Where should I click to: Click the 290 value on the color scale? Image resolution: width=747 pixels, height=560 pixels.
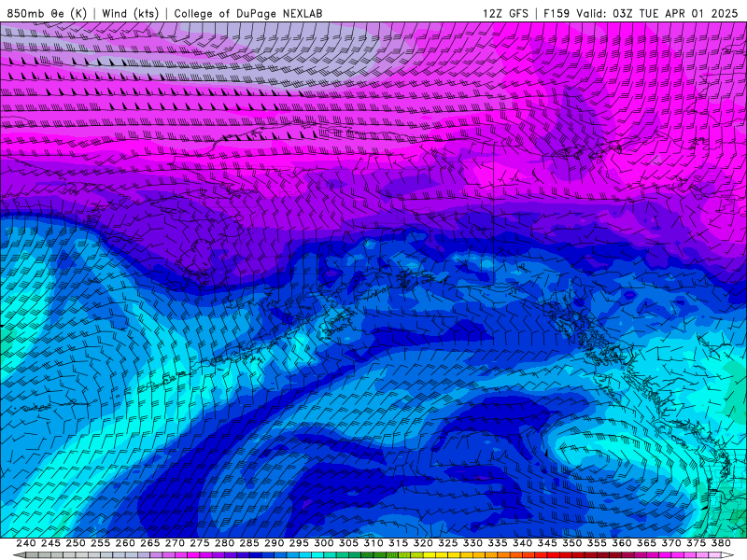pos(274,543)
